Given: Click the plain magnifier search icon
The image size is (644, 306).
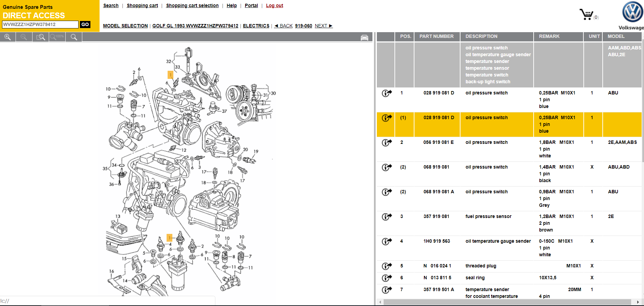Looking at the screenshot, I should coord(74,37).
